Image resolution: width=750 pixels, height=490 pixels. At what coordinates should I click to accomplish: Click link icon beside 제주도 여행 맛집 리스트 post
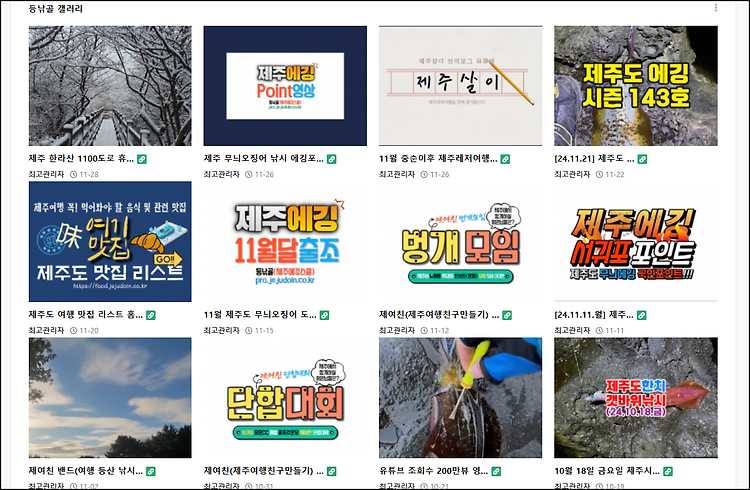[151, 315]
